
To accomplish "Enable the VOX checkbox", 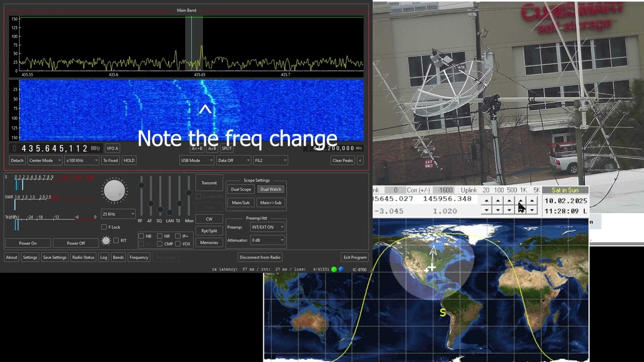I will [x=178, y=244].
